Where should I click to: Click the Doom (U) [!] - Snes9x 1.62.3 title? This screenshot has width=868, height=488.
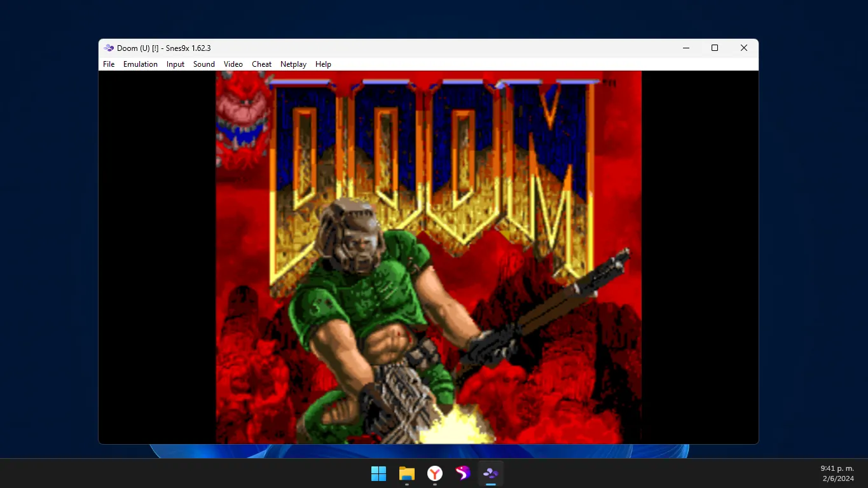coord(163,48)
